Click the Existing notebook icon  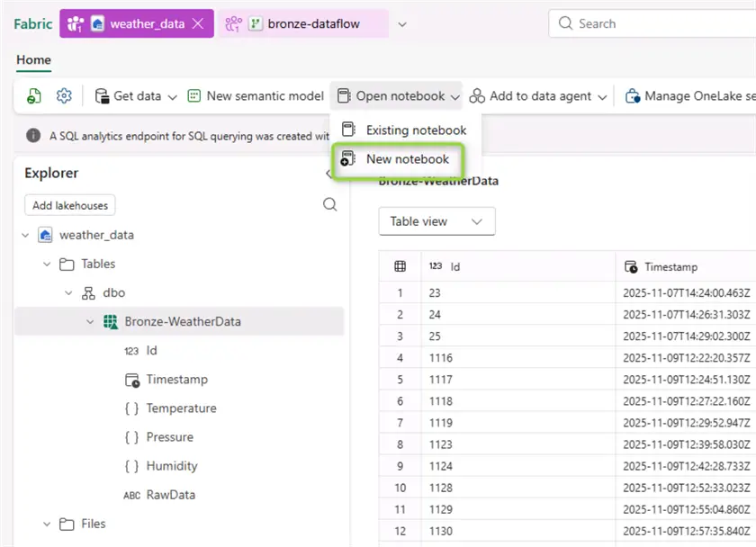(x=348, y=130)
